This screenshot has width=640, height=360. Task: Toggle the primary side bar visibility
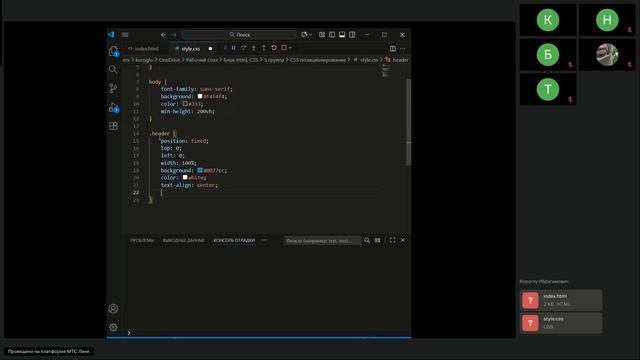pyautogui.click(x=332, y=35)
